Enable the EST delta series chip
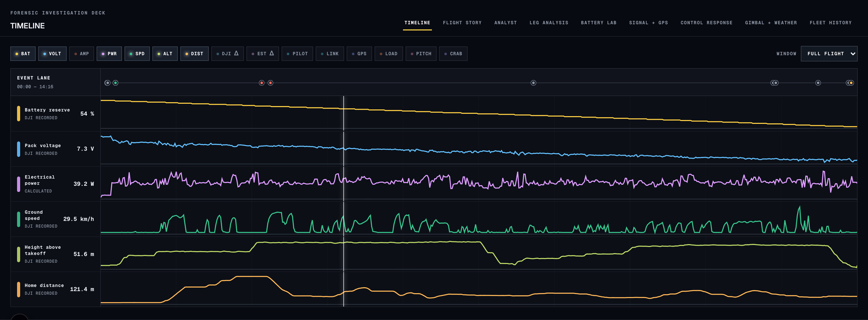This screenshot has height=320, width=868. (262, 53)
